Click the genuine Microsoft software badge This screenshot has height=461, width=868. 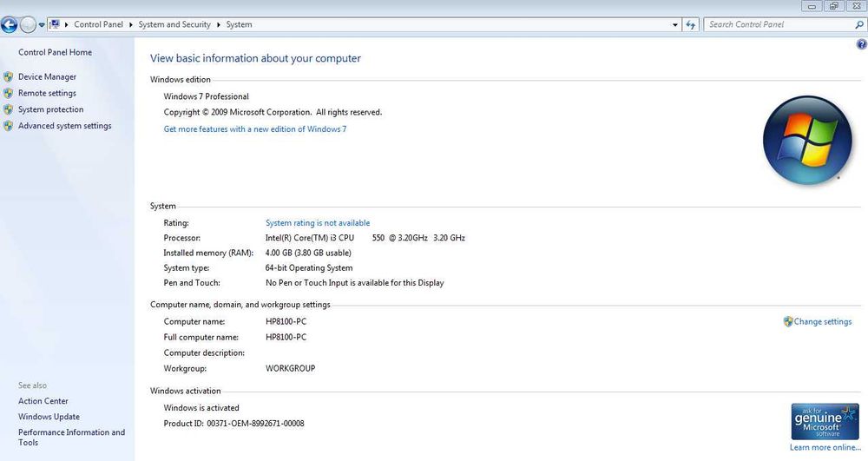825,422
